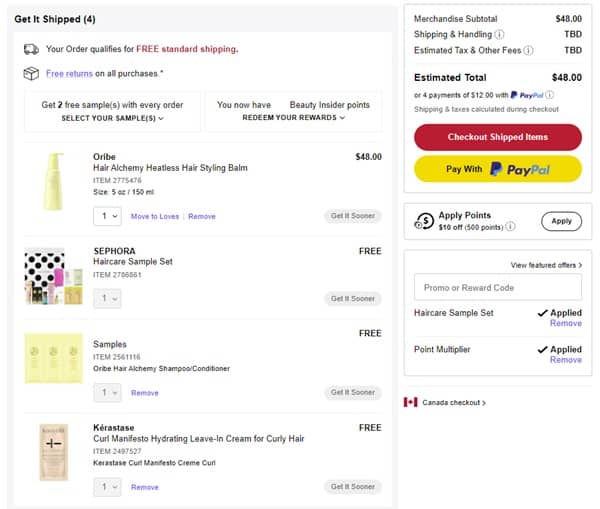Click the Shipping & Handling info icon
Screen dimensions: 600x509
[x=500, y=34]
